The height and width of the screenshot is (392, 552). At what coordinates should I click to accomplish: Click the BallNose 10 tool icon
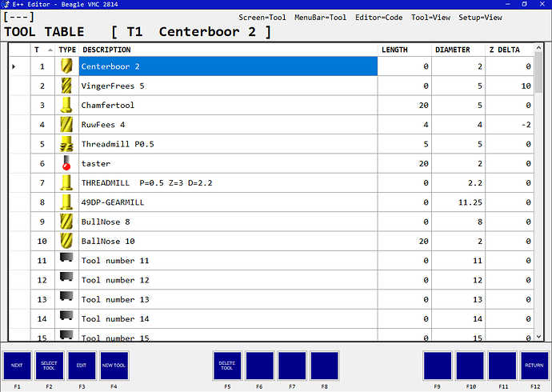point(66,241)
